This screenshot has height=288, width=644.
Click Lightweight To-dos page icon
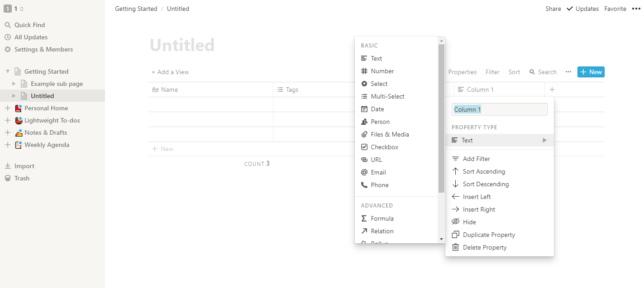tap(19, 120)
